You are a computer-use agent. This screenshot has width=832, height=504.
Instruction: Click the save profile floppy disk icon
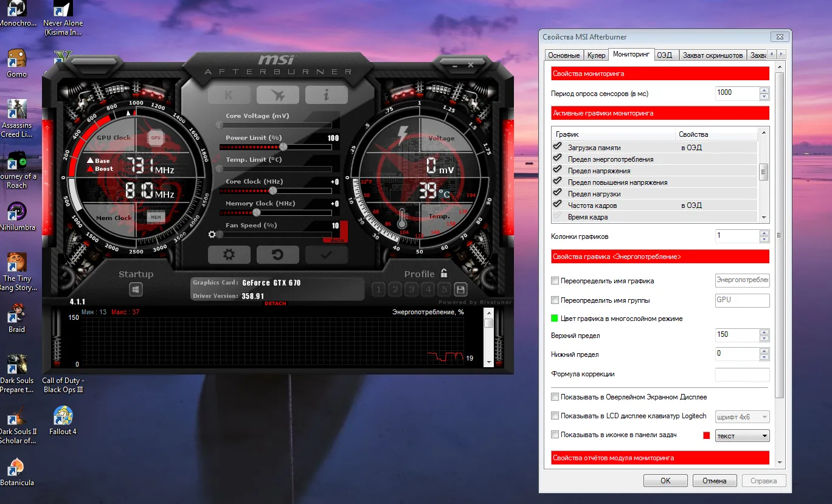click(460, 289)
